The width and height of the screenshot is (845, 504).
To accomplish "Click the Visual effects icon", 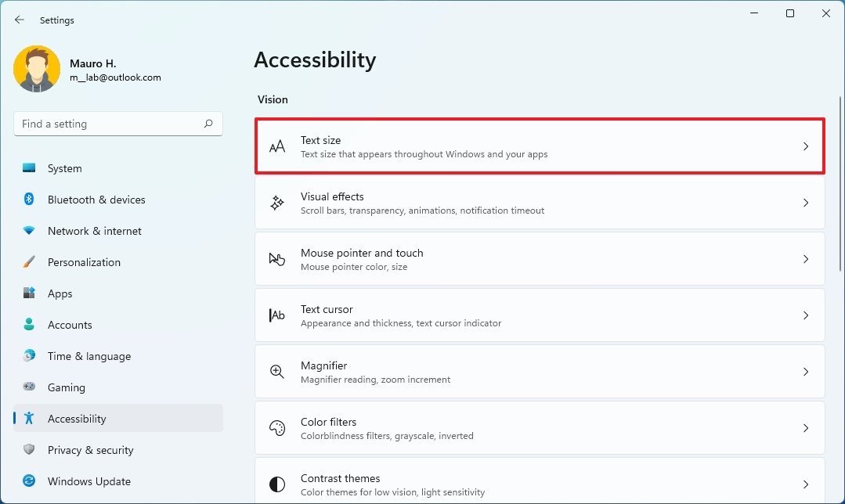I will tap(277, 203).
